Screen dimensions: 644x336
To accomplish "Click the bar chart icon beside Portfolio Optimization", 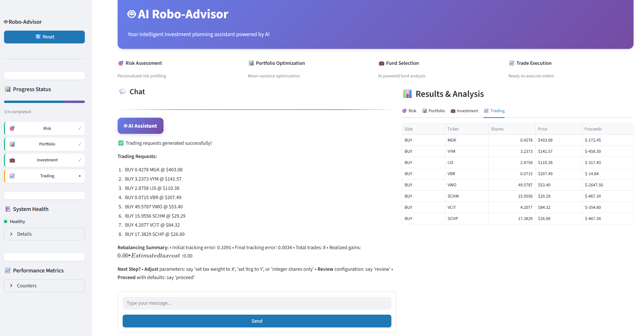I will tap(251, 63).
